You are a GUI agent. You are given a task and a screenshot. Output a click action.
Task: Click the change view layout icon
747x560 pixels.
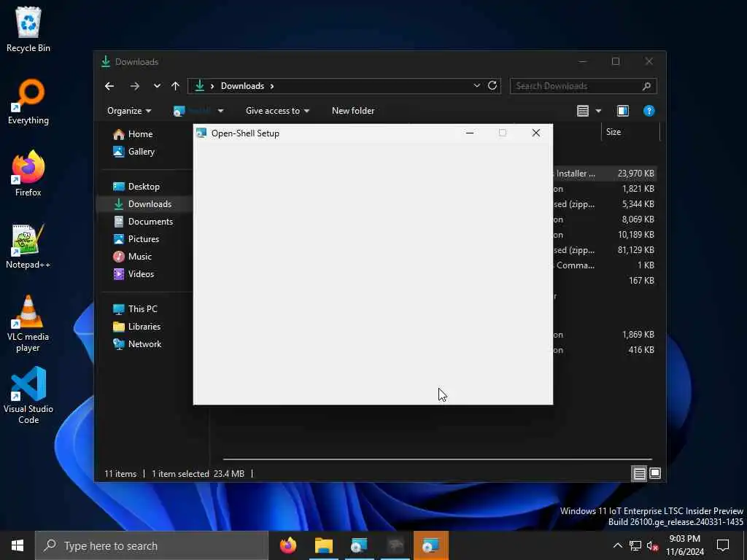(x=583, y=111)
